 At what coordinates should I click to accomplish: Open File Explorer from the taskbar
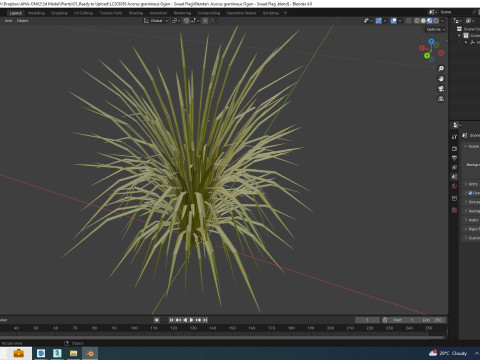[73, 353]
